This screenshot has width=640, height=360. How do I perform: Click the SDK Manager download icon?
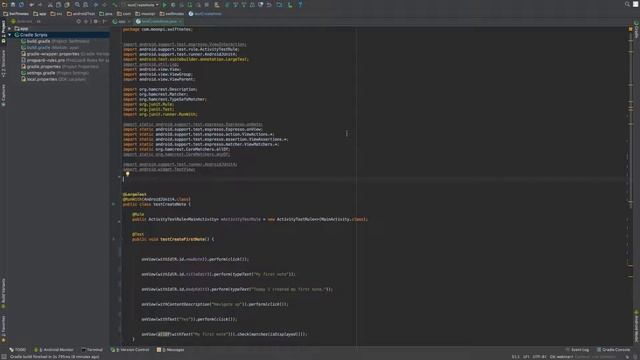[x=290, y=5]
